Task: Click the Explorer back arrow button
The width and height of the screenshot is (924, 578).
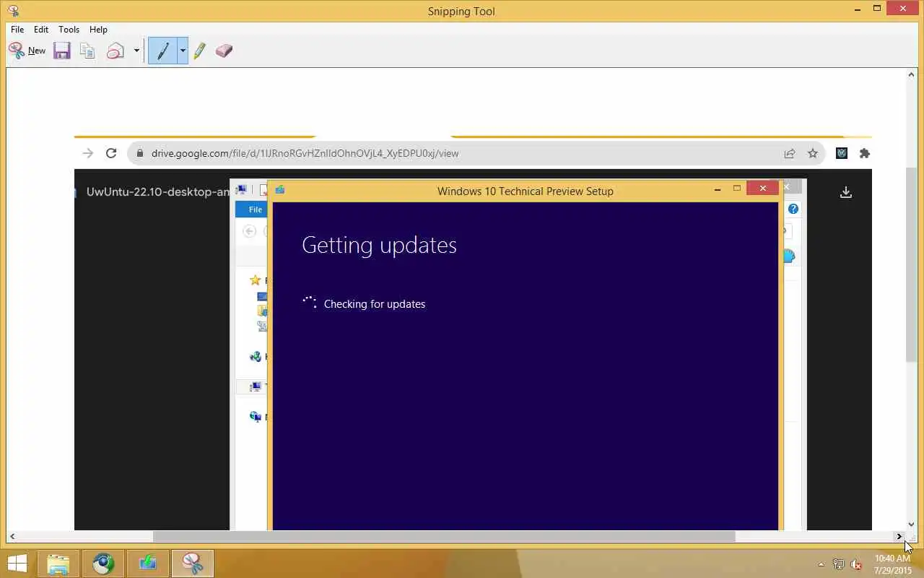Action: click(250, 231)
